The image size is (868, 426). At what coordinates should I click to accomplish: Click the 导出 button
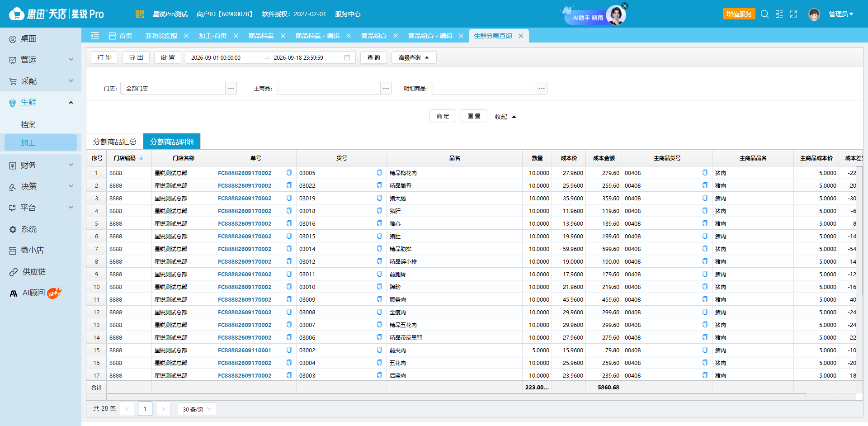pos(136,57)
